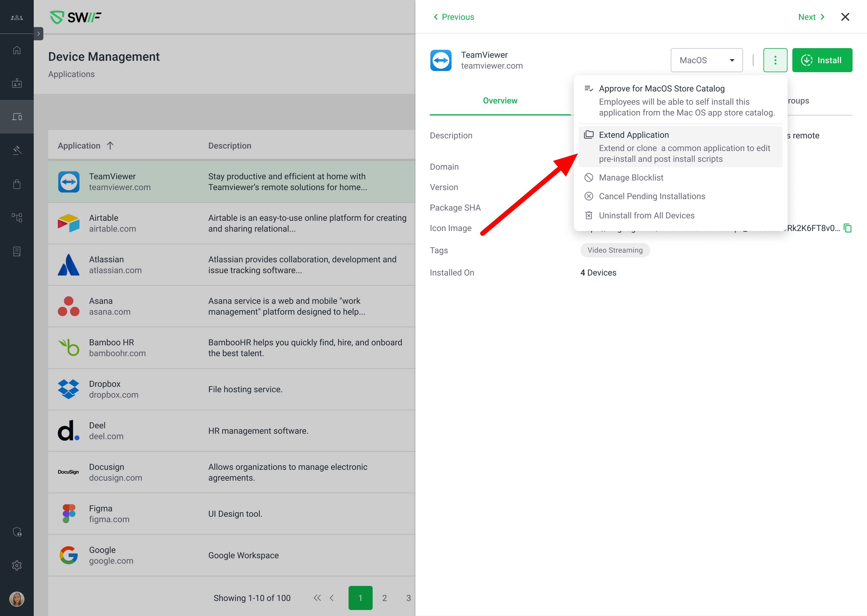Sort by the Application column arrow
This screenshot has height=616, width=867.
coord(110,146)
